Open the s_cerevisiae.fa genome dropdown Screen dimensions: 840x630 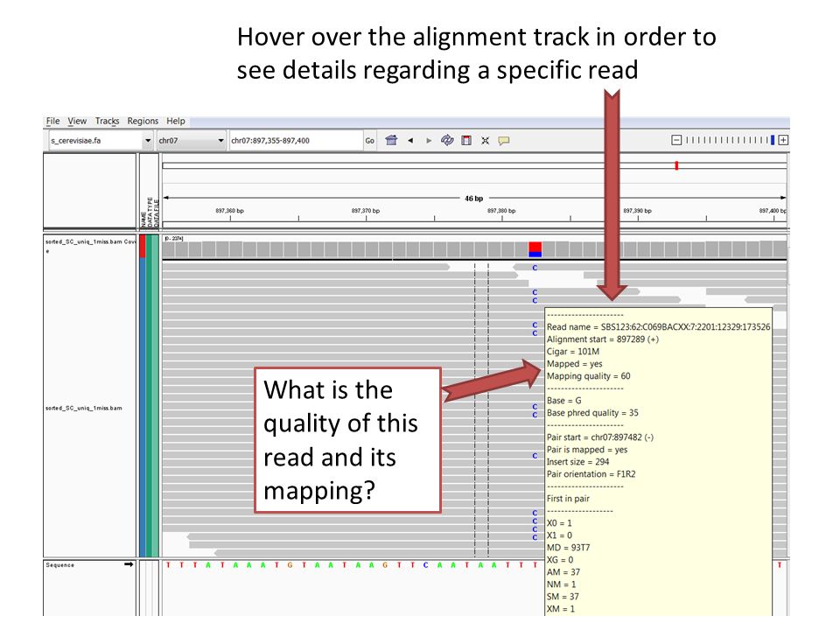point(101,140)
